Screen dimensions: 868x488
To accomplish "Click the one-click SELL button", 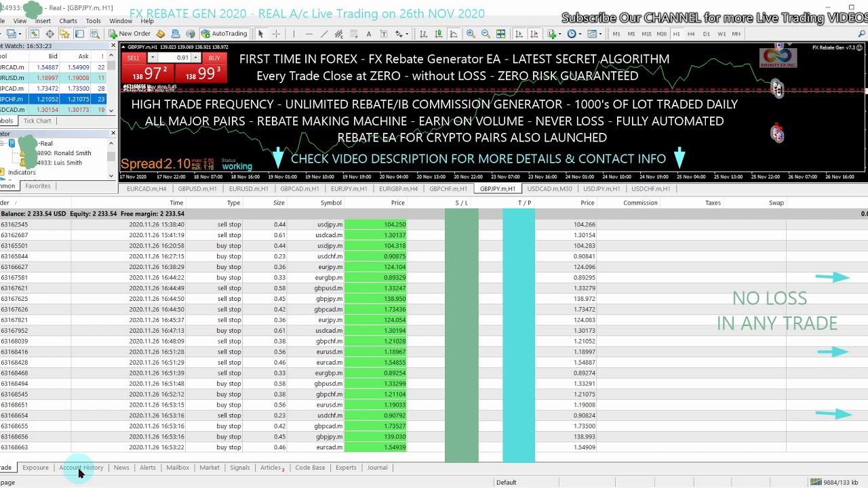I will coord(134,58).
